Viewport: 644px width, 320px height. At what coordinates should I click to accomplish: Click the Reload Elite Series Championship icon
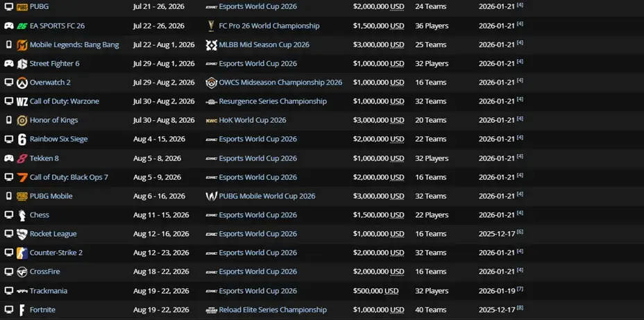[211, 310]
